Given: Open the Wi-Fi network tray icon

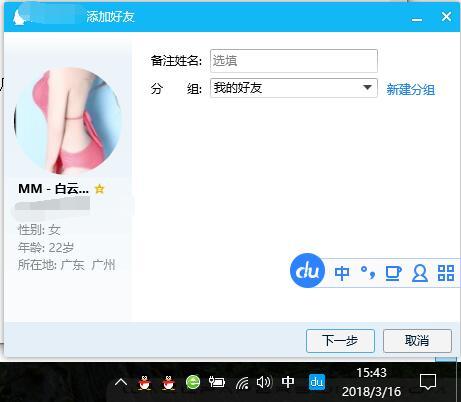Looking at the screenshot, I should coord(242,383).
